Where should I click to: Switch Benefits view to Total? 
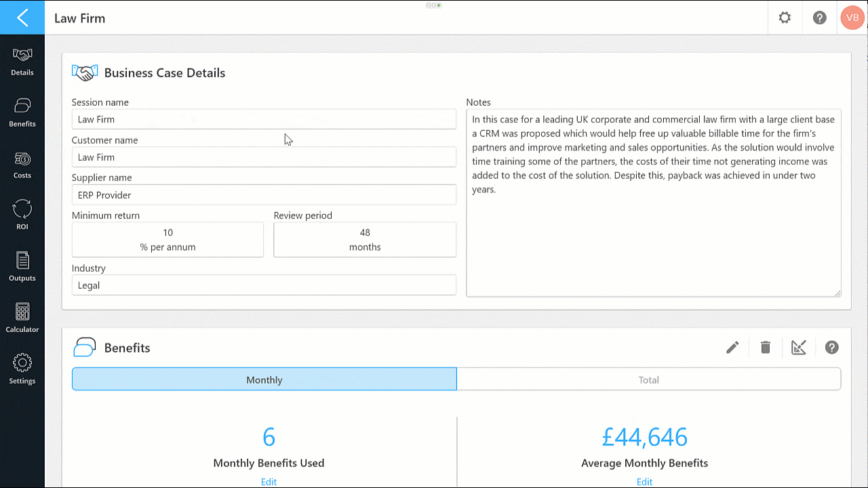point(649,380)
